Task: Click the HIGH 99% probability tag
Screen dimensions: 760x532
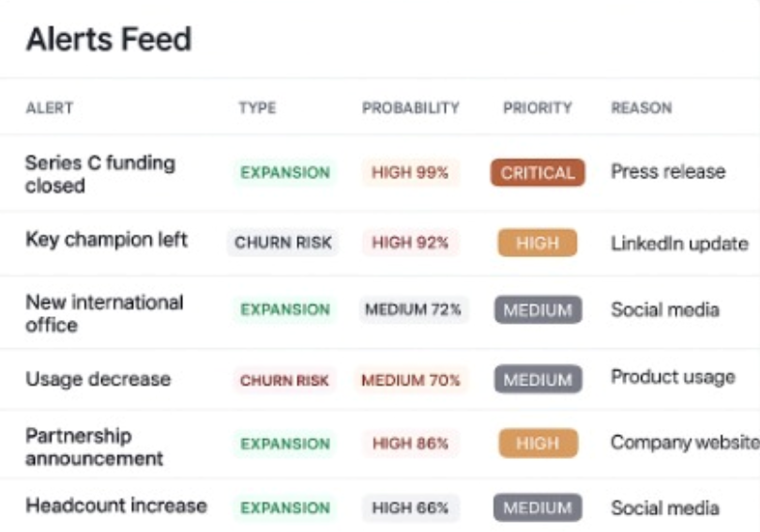Action: [x=410, y=173]
